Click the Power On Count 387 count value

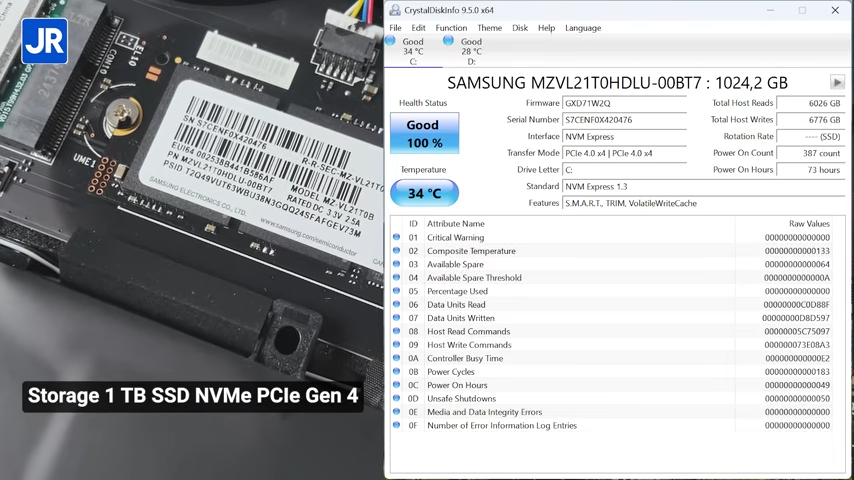(810, 153)
